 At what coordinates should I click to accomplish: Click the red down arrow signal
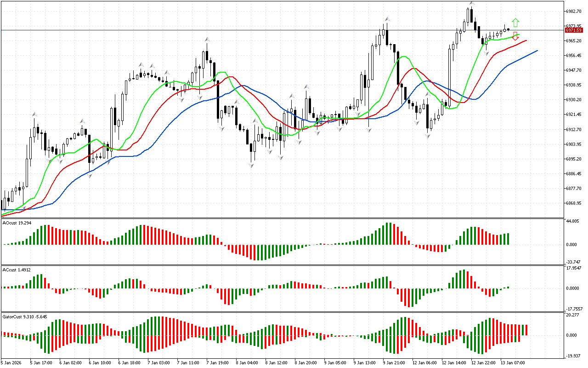click(515, 36)
